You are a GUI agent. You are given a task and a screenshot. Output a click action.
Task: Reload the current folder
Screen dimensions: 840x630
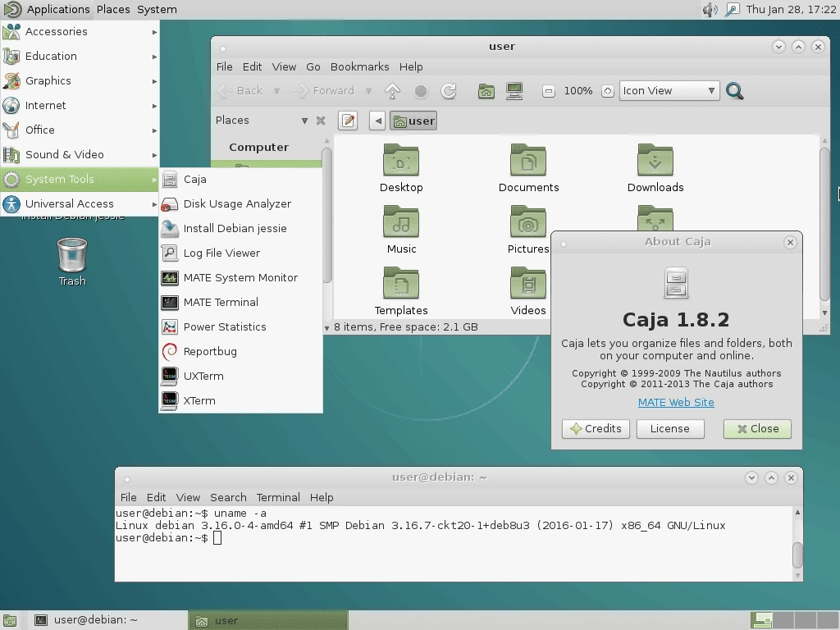coord(449,91)
